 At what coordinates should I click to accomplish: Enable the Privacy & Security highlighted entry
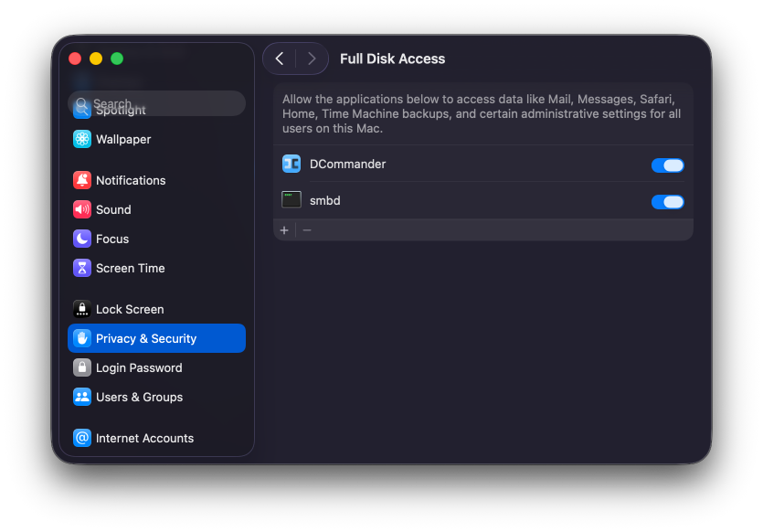point(146,338)
